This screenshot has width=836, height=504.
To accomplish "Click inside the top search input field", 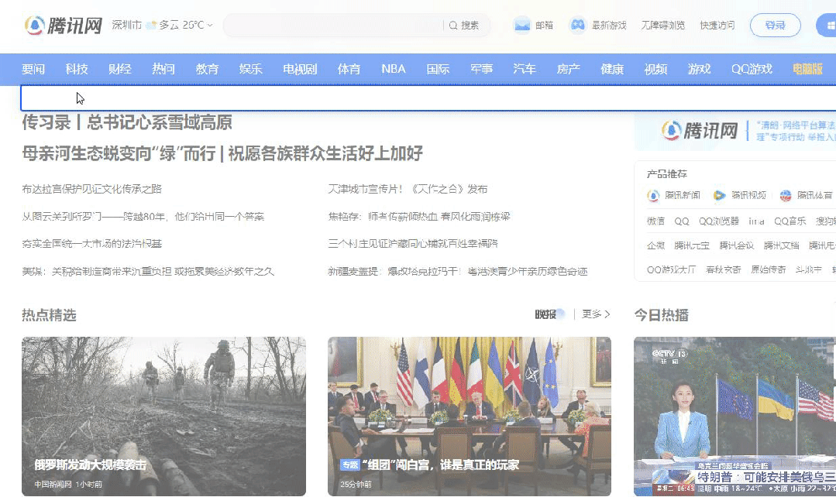I will (x=335, y=25).
